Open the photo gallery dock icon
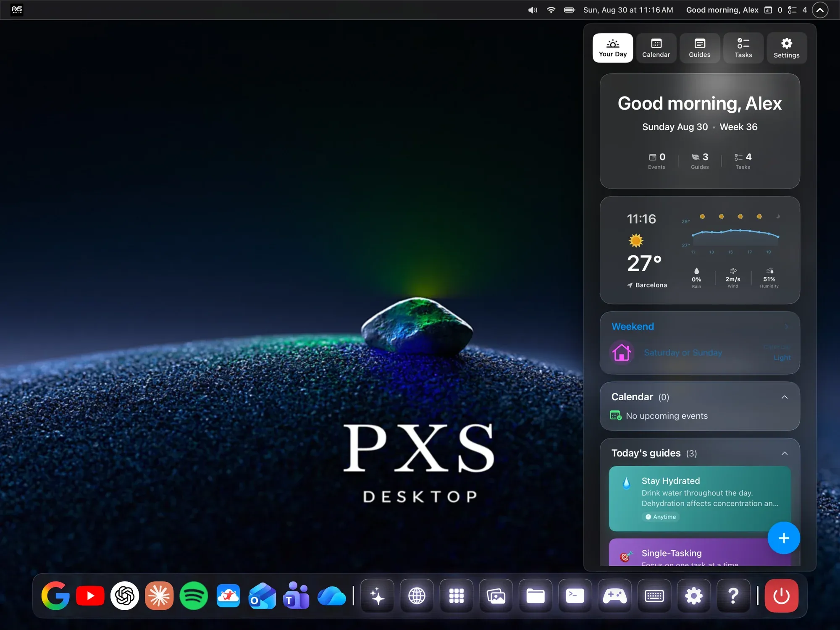840x630 pixels. (496, 596)
